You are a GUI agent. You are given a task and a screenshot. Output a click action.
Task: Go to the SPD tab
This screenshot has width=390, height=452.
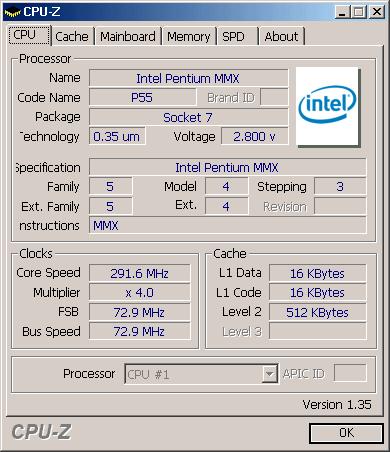pos(237,36)
